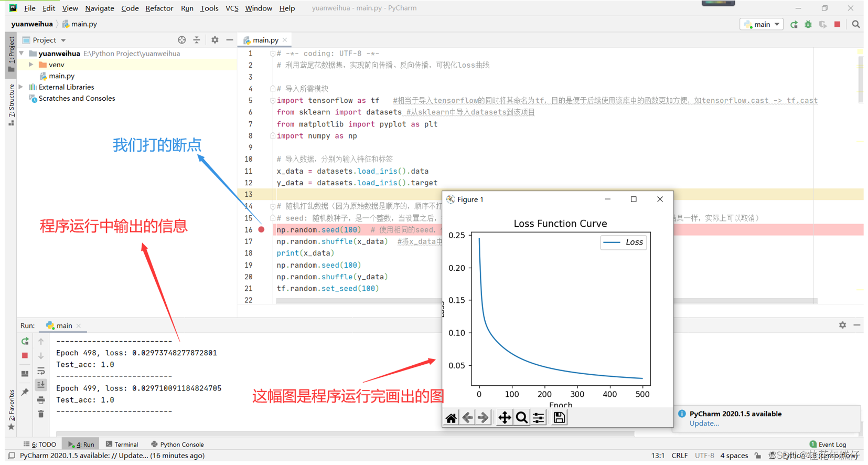The width and height of the screenshot is (868, 465).
Task: Open the Python Console tool window
Action: pyautogui.click(x=177, y=445)
